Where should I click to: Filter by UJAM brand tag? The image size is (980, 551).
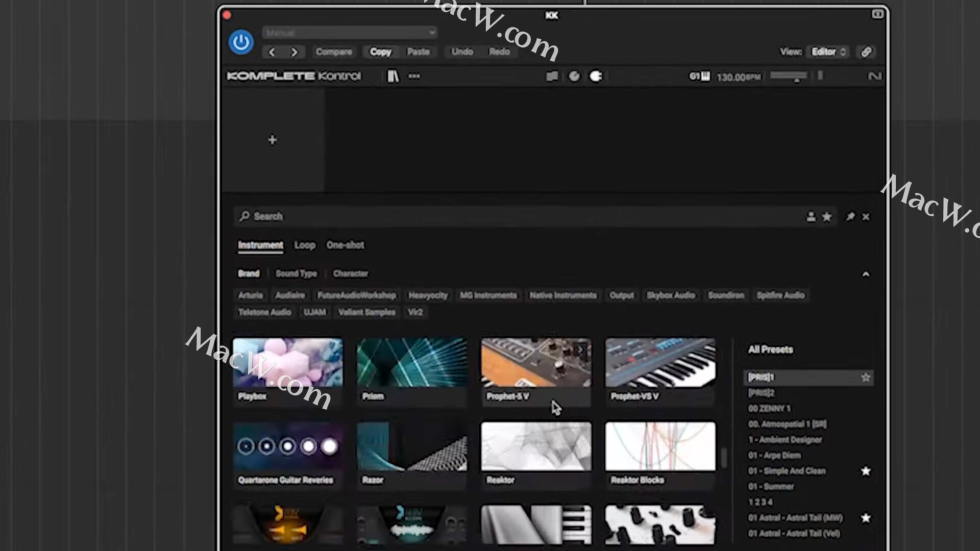point(314,312)
